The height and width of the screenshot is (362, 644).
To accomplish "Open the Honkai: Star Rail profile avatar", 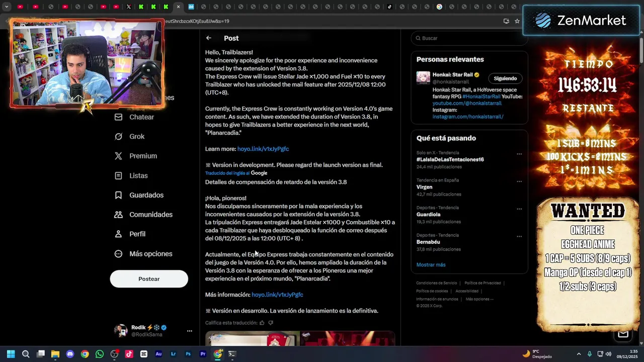I will (x=423, y=77).
